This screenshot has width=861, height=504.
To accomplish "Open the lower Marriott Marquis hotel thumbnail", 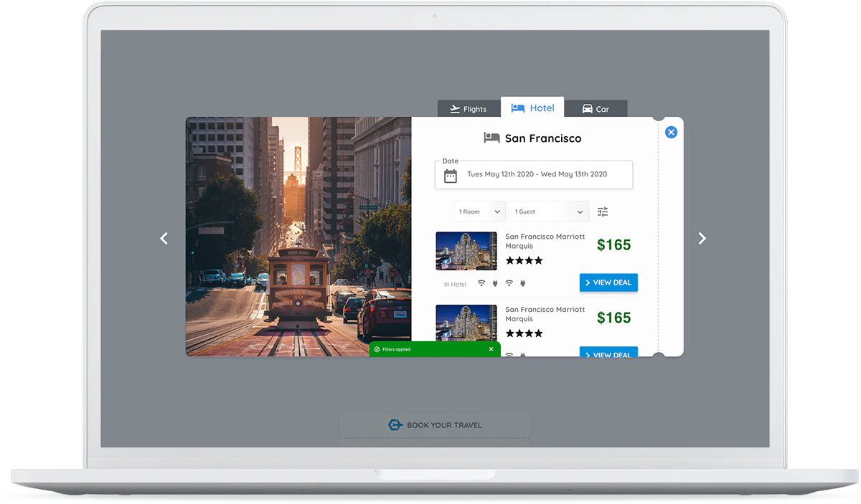I will coord(466,323).
